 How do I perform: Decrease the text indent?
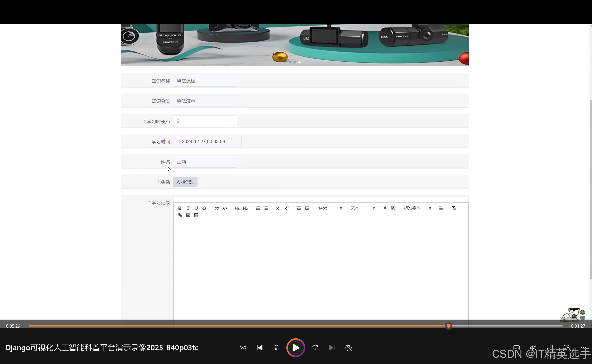click(x=299, y=208)
